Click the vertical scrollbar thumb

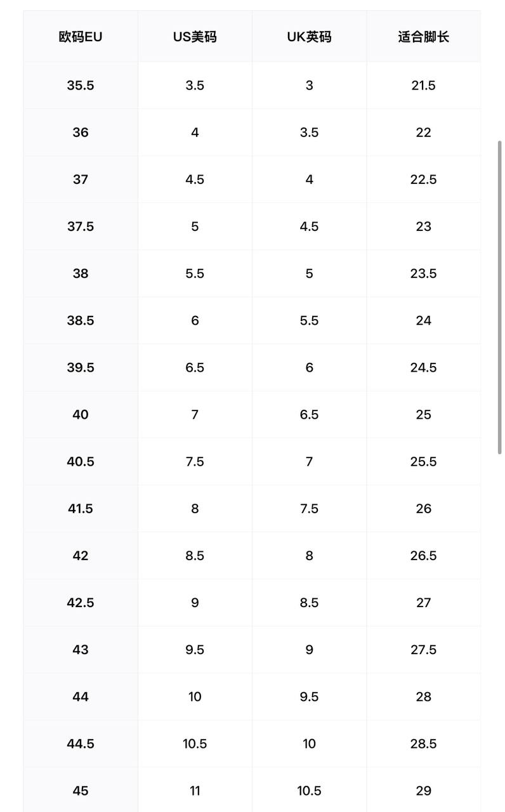click(x=500, y=297)
